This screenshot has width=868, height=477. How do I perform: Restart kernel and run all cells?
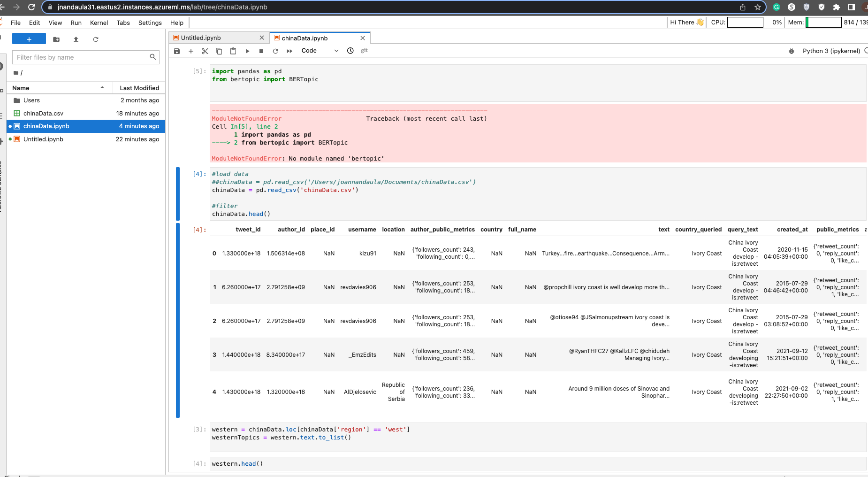coord(289,51)
